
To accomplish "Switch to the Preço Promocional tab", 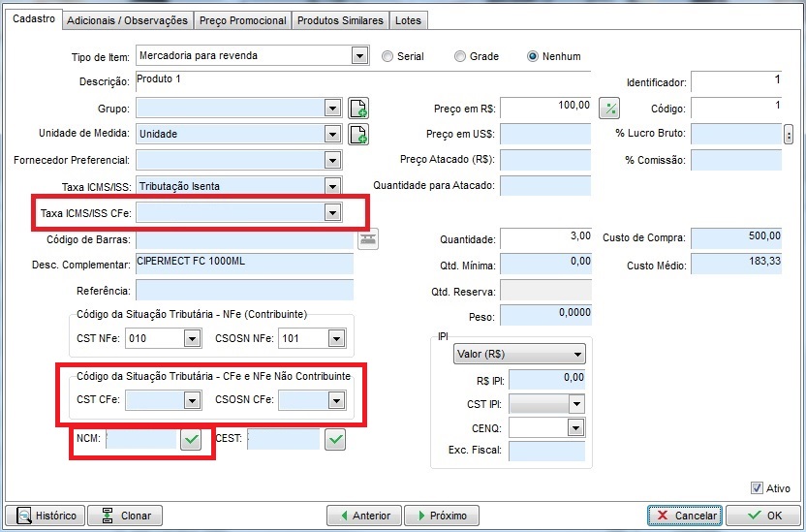I will click(242, 20).
